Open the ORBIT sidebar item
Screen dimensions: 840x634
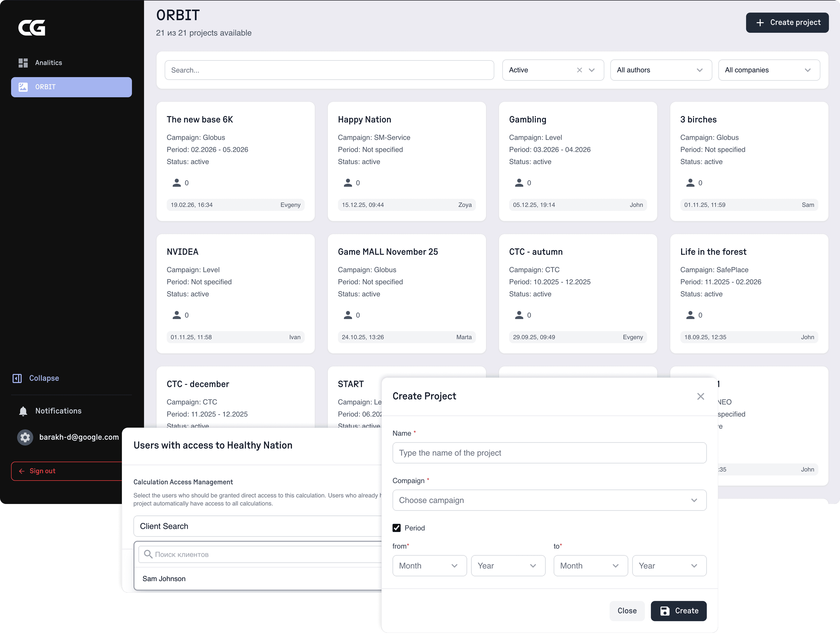point(72,87)
